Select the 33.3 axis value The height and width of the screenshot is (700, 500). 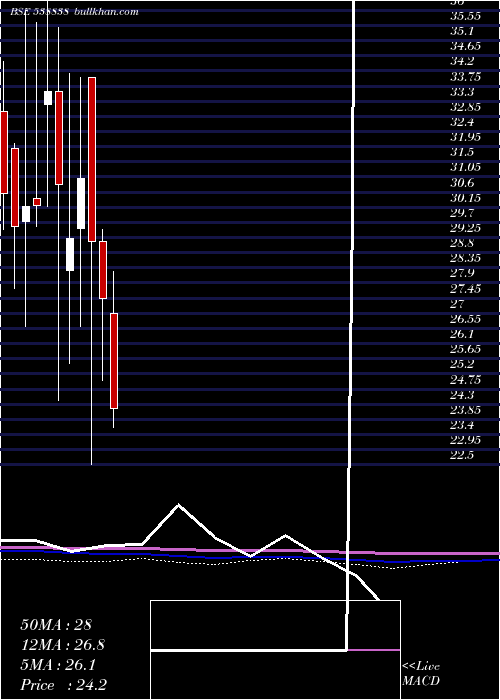tap(462, 92)
